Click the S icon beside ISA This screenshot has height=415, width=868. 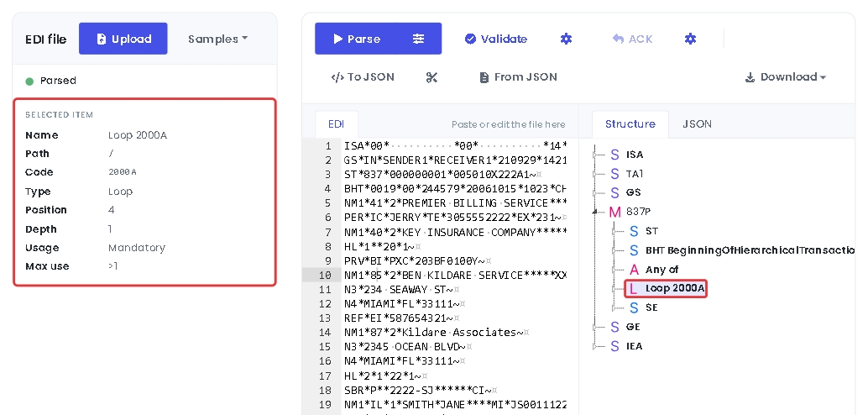pos(614,155)
